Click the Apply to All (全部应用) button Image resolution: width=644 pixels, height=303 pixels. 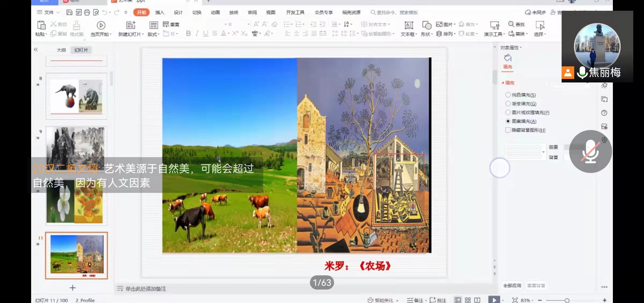click(512, 286)
